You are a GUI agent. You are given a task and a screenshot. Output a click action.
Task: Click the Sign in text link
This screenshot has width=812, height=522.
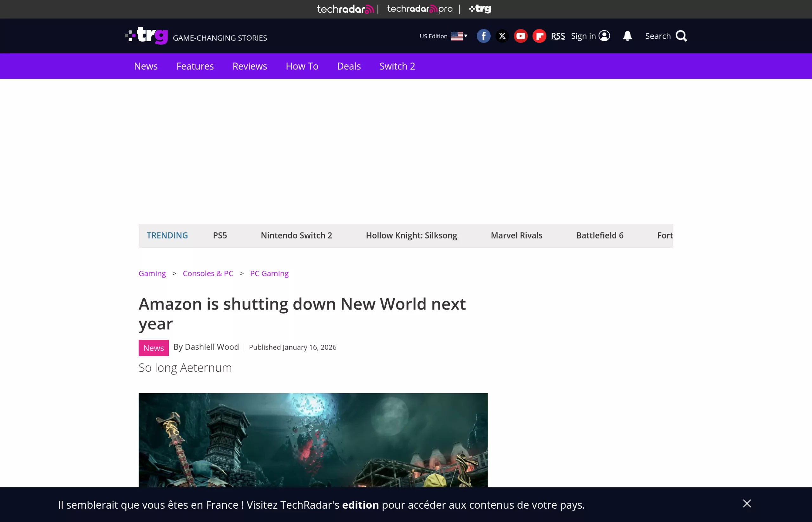[584, 36]
